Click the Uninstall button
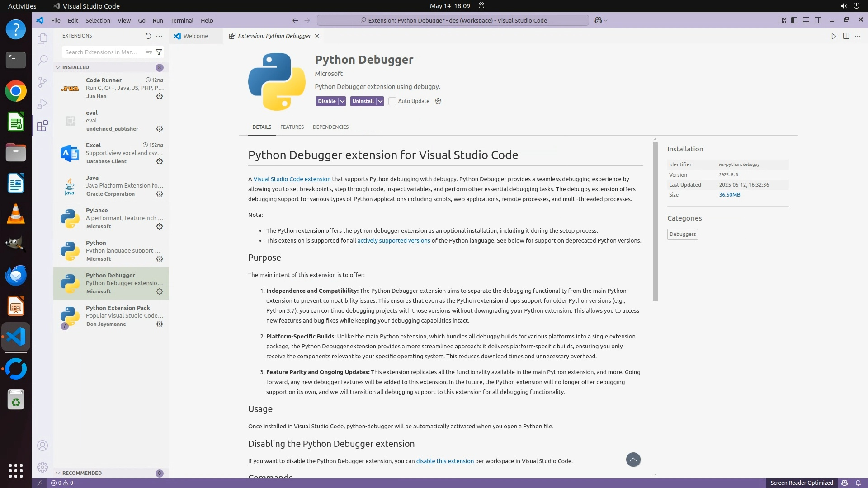This screenshot has width=868, height=488. (x=363, y=101)
